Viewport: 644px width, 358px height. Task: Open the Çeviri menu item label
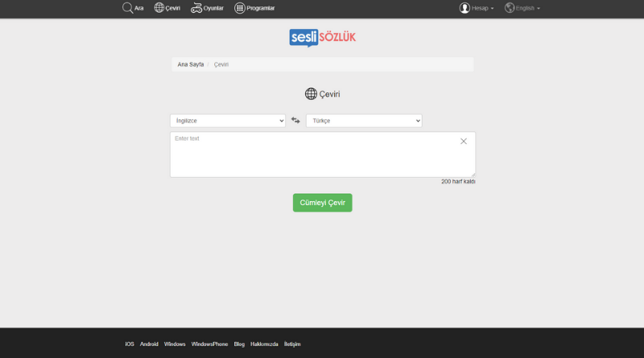pyautogui.click(x=172, y=8)
